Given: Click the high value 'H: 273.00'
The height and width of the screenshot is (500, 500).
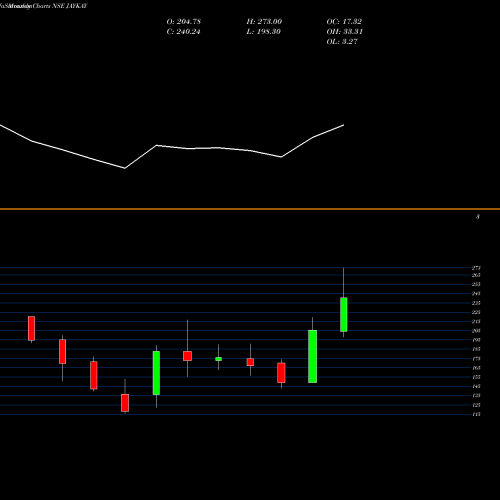Looking at the screenshot, I should [264, 22].
